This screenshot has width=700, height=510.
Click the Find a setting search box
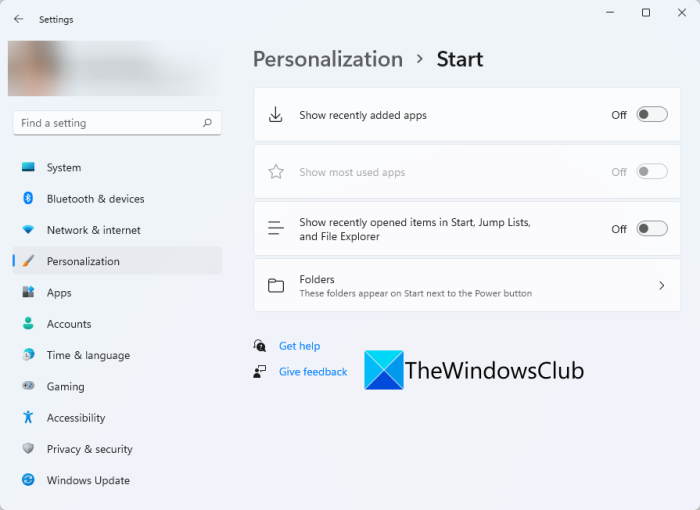coord(108,123)
